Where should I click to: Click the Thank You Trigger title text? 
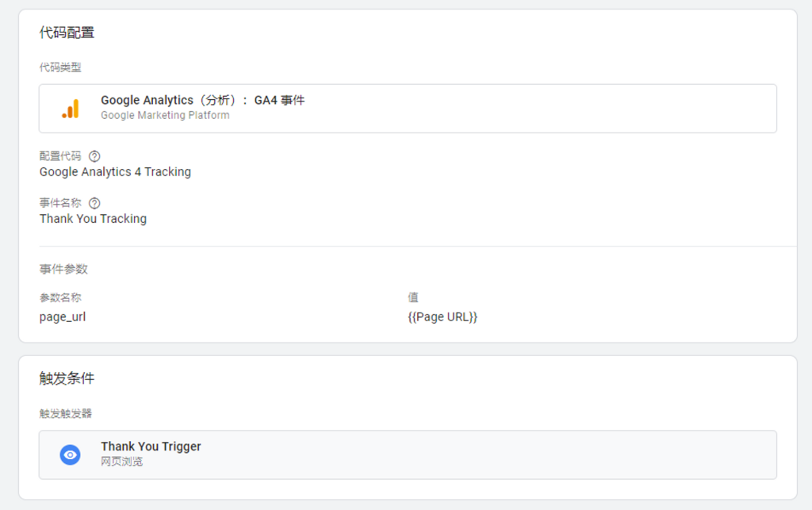click(151, 447)
